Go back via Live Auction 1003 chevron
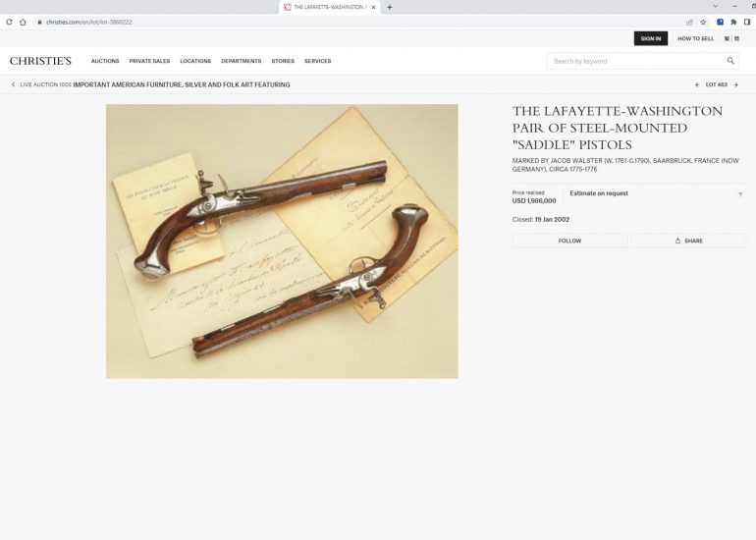The height and width of the screenshot is (540, 756). [13, 84]
